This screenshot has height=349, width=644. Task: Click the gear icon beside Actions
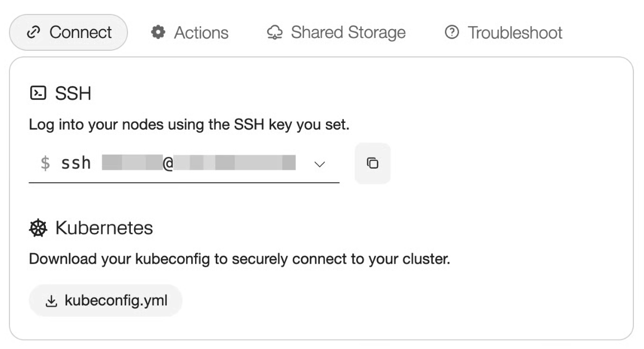click(158, 32)
